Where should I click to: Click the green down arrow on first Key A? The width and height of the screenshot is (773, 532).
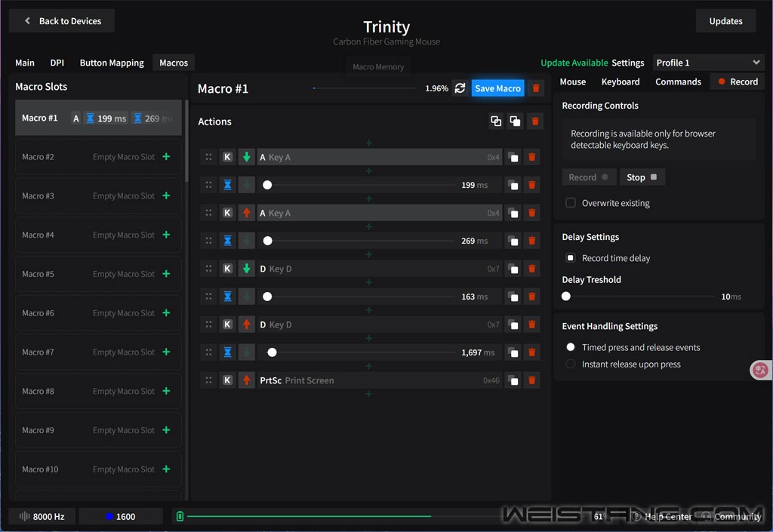246,157
